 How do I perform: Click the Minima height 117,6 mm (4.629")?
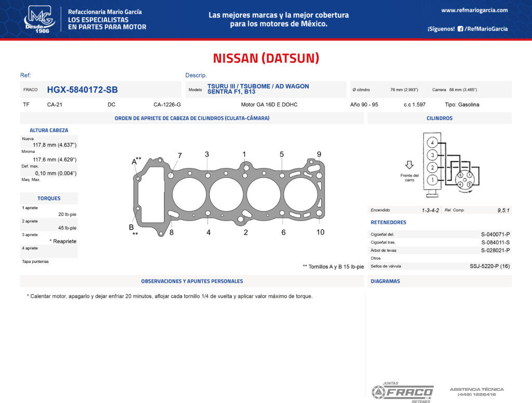(55, 160)
